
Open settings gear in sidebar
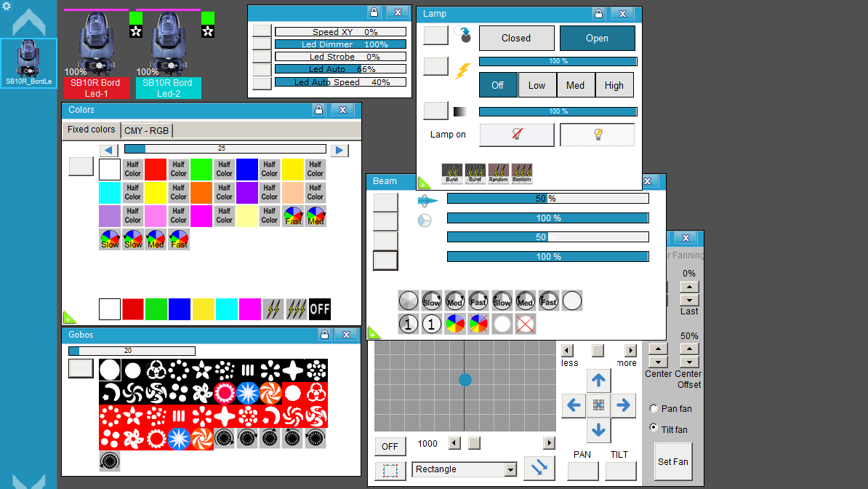[7, 6]
